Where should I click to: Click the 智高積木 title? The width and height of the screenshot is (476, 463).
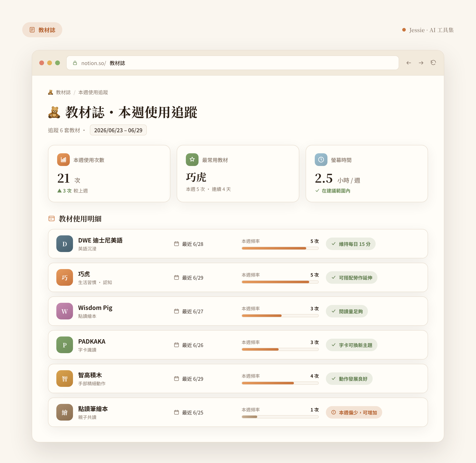coord(90,375)
